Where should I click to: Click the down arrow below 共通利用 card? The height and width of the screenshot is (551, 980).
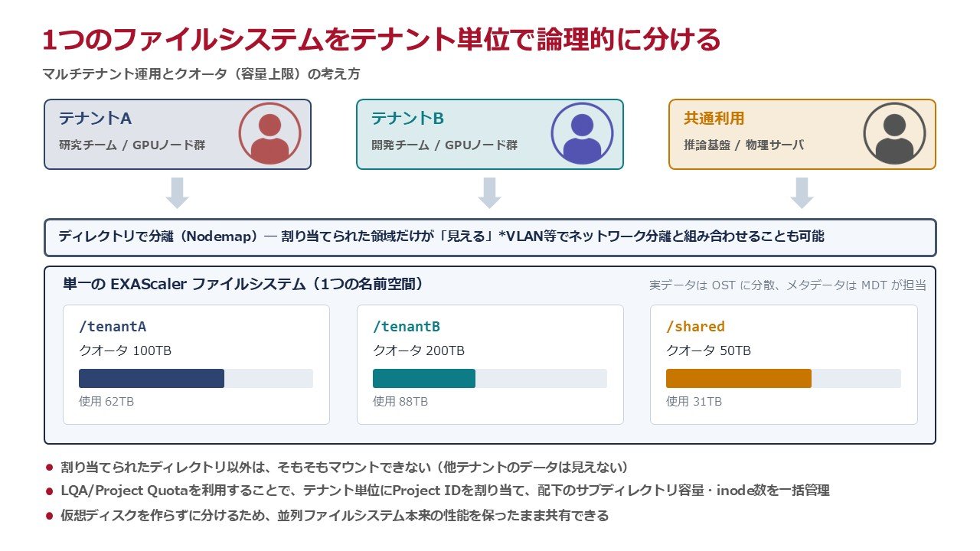click(x=802, y=193)
